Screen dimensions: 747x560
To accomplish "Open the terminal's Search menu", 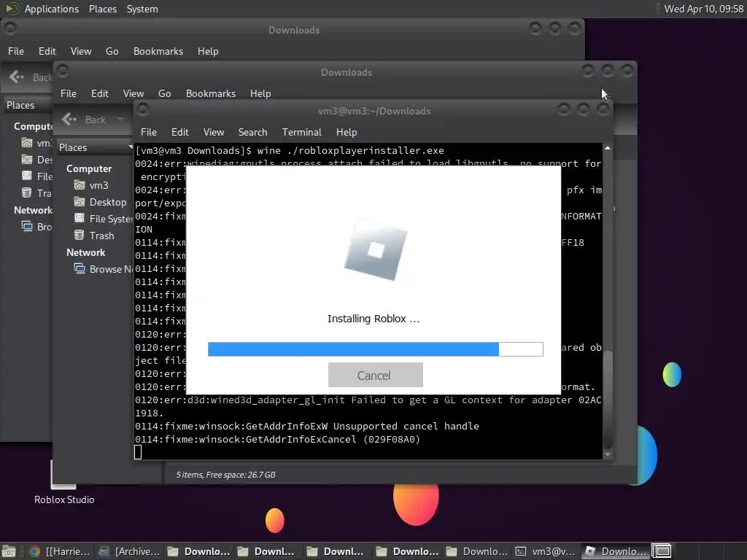I will [x=252, y=132].
